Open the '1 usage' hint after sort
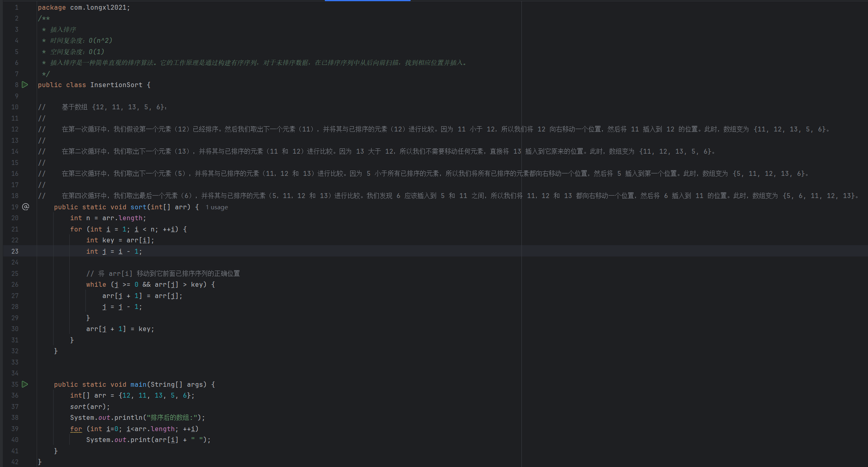 tap(217, 207)
